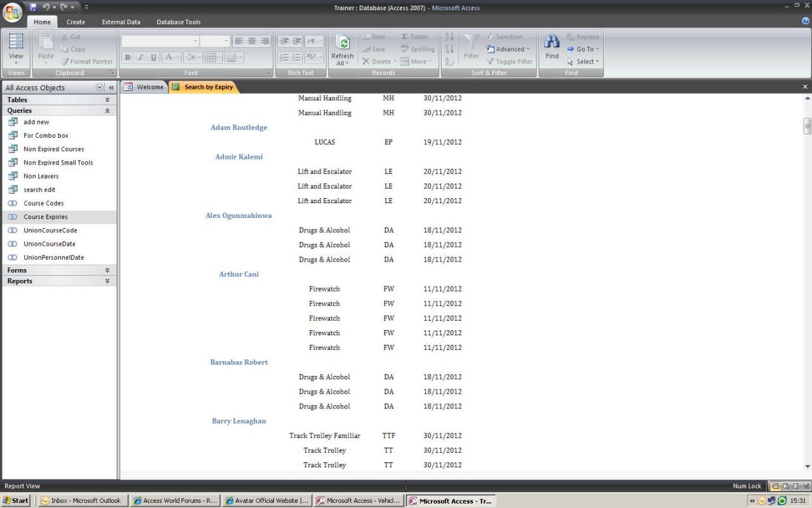Set Center text alignment
This screenshot has width=812, height=508.
click(252, 41)
